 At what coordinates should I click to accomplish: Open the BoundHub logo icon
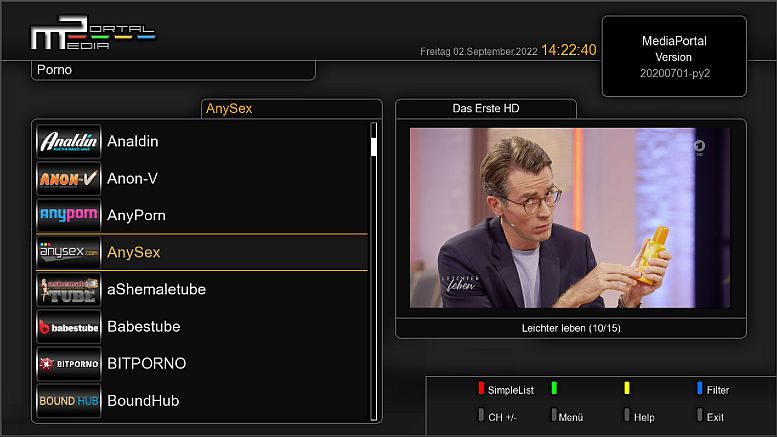pos(69,400)
